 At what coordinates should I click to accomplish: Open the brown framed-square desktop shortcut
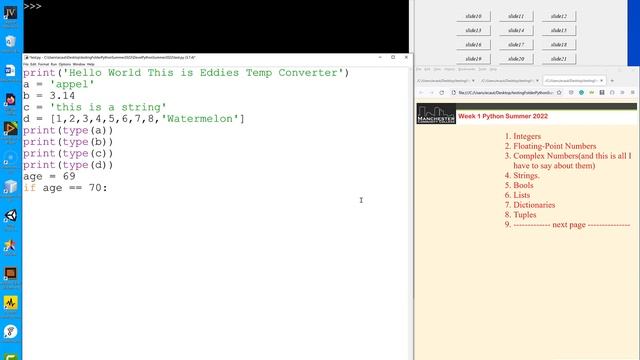(10, 274)
